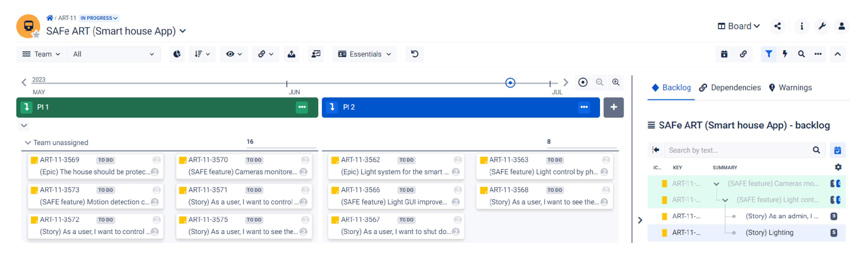
Task: Switch to the Backlog tab
Action: 671,88
